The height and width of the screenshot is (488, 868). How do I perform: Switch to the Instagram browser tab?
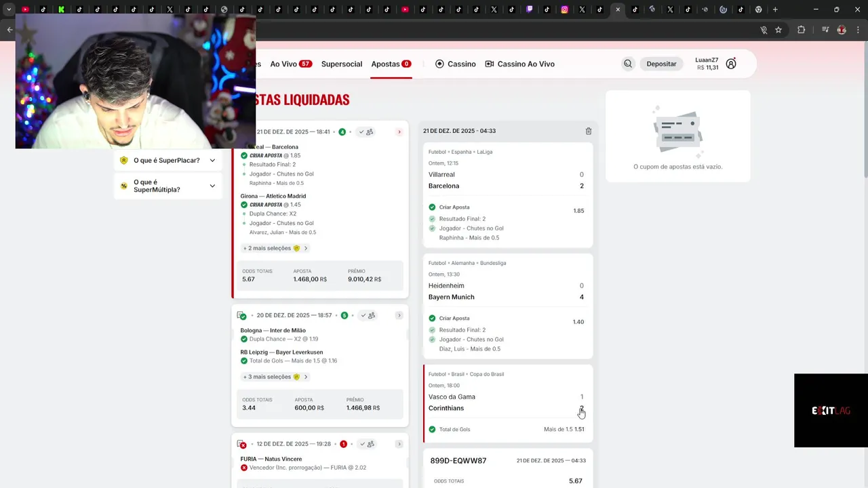564,9
